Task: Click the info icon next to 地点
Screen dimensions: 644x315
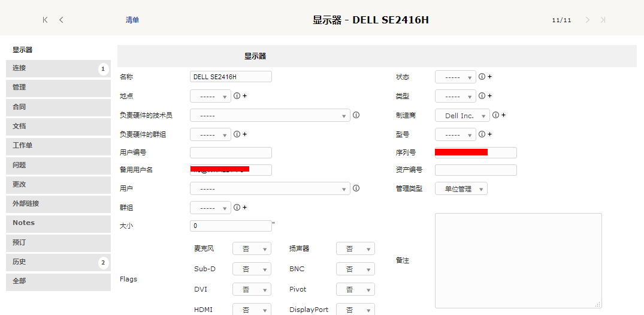Action: click(237, 96)
